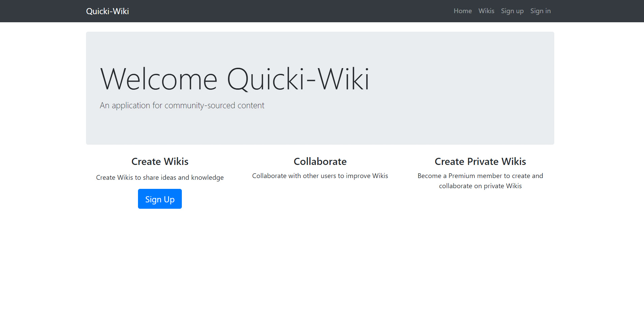Click the Create Private Wikis heading
Image resolution: width=644 pixels, height=316 pixels.
480,162
